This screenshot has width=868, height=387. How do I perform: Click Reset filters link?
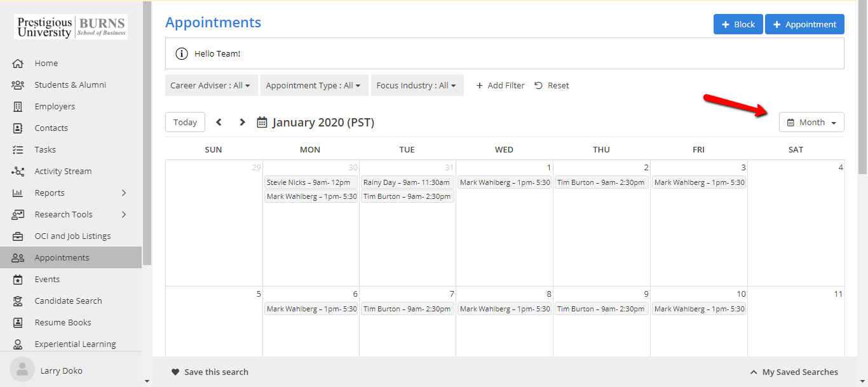click(x=552, y=85)
